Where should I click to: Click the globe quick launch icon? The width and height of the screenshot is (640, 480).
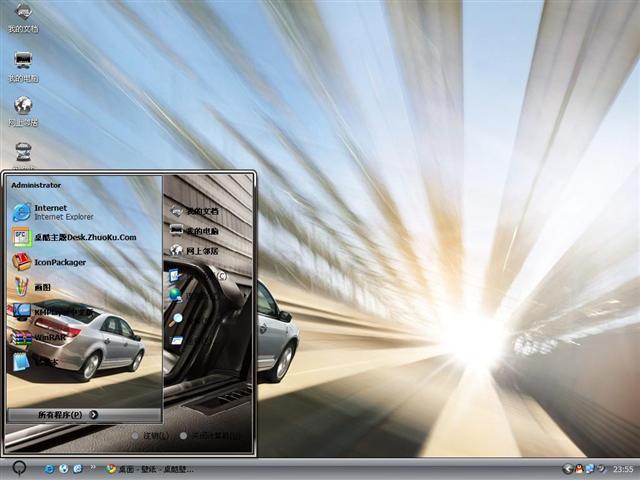pos(64,469)
